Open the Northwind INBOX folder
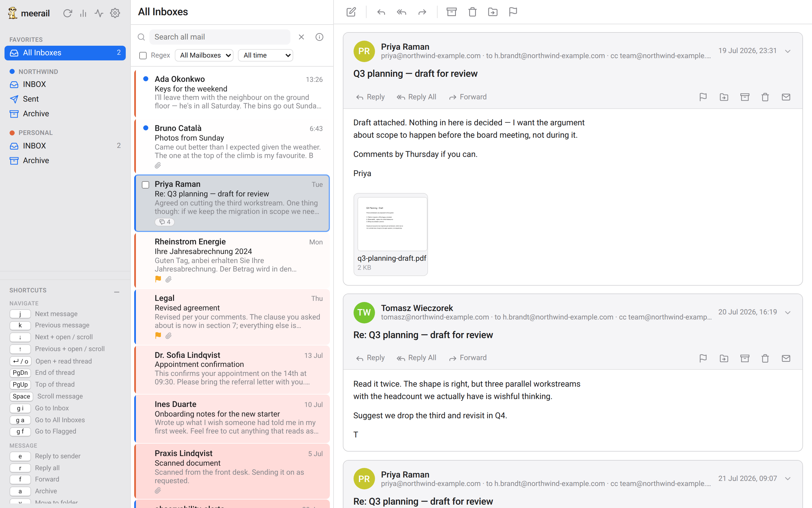The height and width of the screenshot is (508, 812). pos(65,84)
